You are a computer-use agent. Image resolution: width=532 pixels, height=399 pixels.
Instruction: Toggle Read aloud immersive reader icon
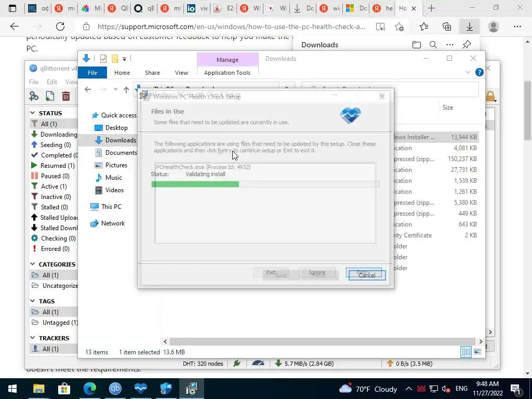point(380,26)
